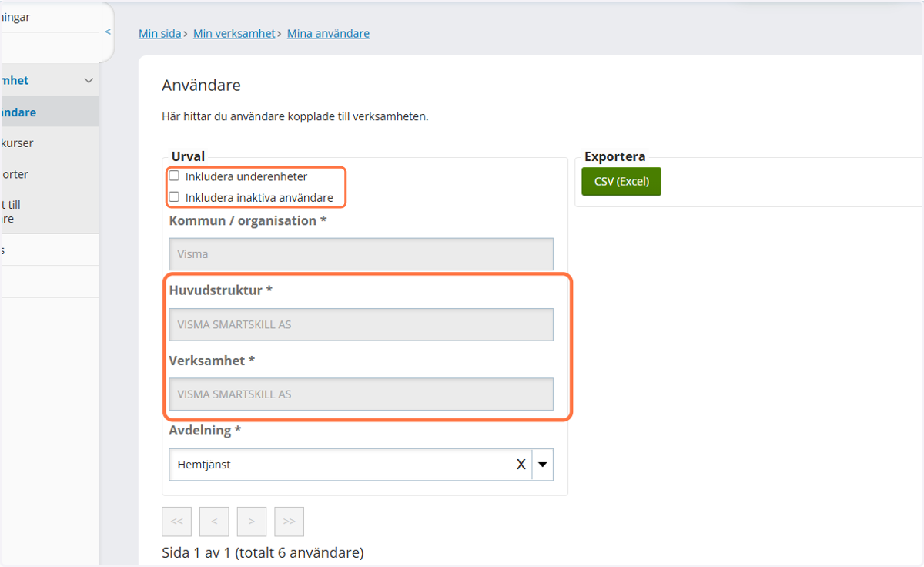Screen dimensions: 924x567
Task: Select the highlighted Användare sidebar item
Action: (x=49, y=112)
